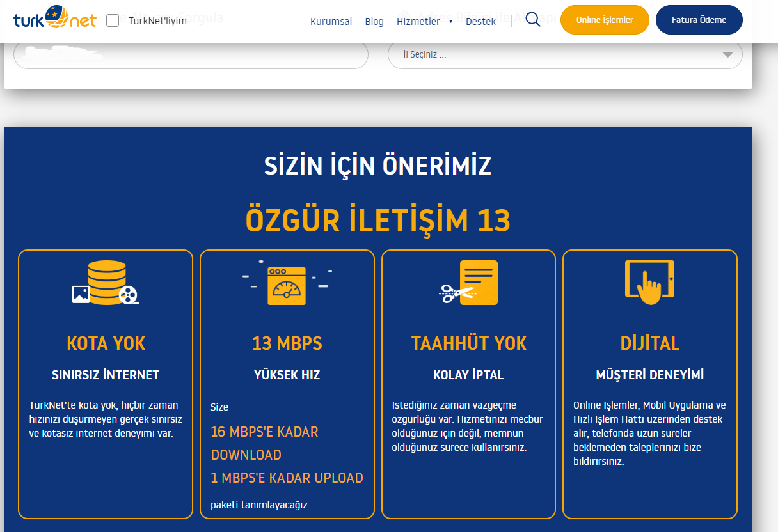Screen dimensions: 778x532
Task: Click the Kota Yok database coins icon
Action: click(x=106, y=282)
